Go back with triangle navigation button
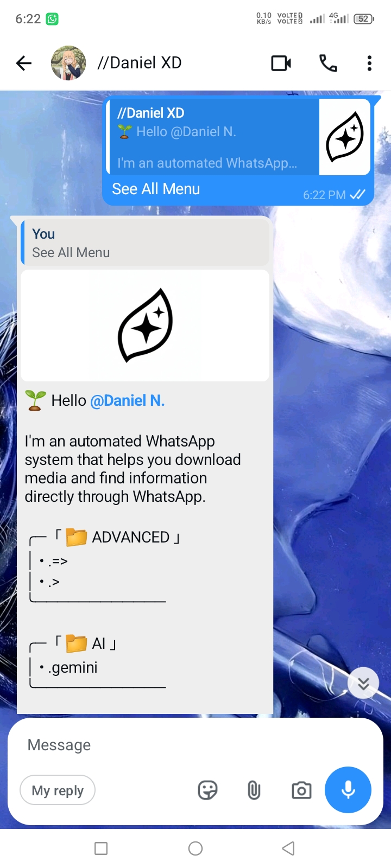This screenshot has width=391, height=868. pyautogui.click(x=288, y=848)
